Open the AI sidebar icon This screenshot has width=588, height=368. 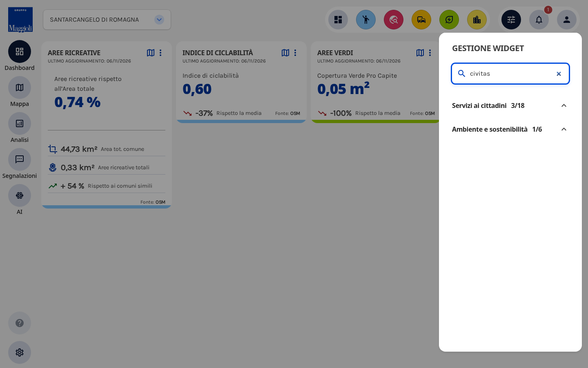click(20, 195)
